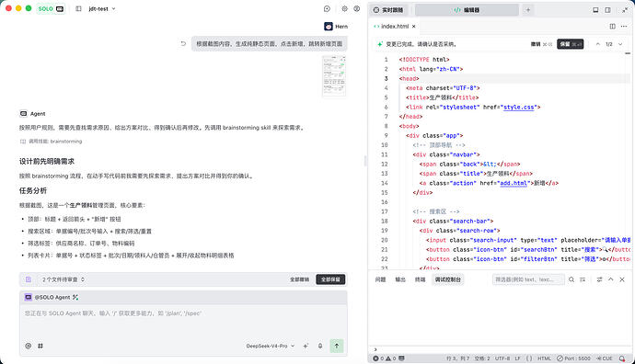Click the 行 3, 列 7 cursor position
635x364 pixels.
pos(457,358)
